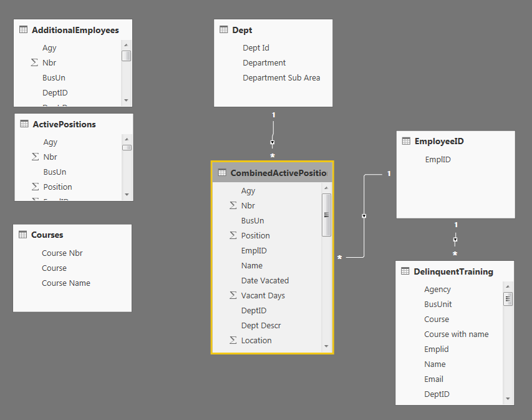Select Agy field in ActivePositions
This screenshot has height=420, width=532.
[x=51, y=142]
